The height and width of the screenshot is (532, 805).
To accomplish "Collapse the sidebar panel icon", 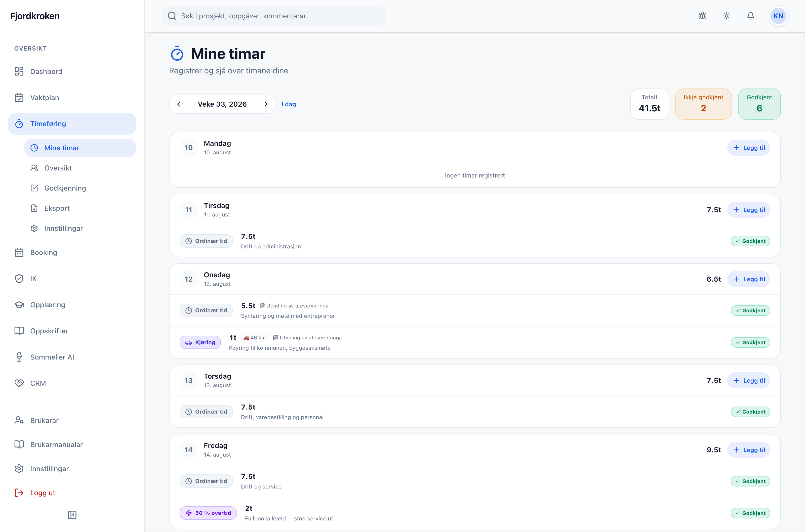I will [x=72, y=515].
